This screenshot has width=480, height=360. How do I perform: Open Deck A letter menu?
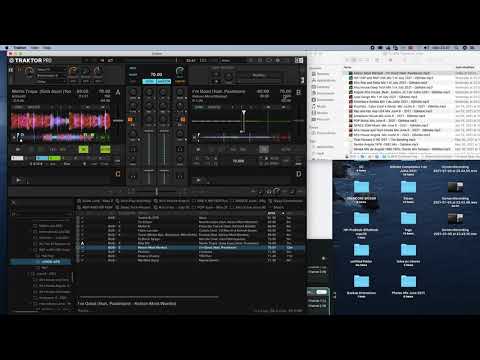(x=118, y=92)
